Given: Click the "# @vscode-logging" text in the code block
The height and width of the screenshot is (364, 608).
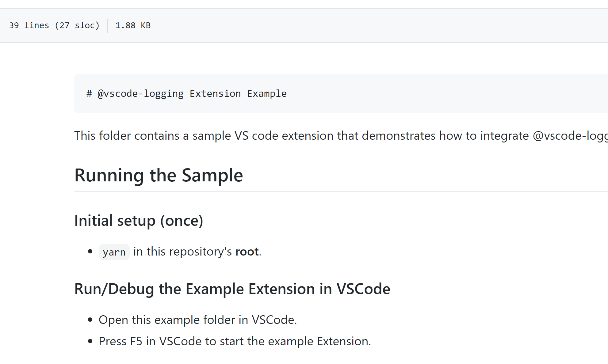Looking at the screenshot, I should click(135, 94).
